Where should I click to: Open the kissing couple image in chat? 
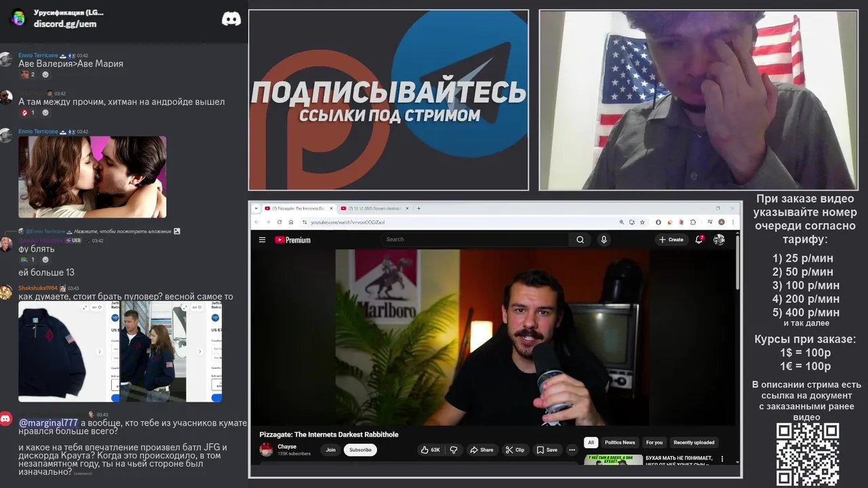pyautogui.click(x=92, y=177)
